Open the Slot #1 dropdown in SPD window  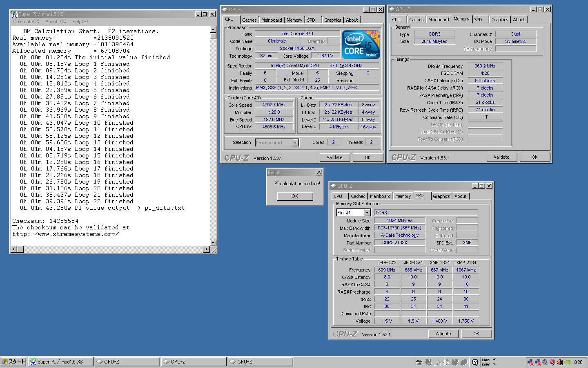367,213
